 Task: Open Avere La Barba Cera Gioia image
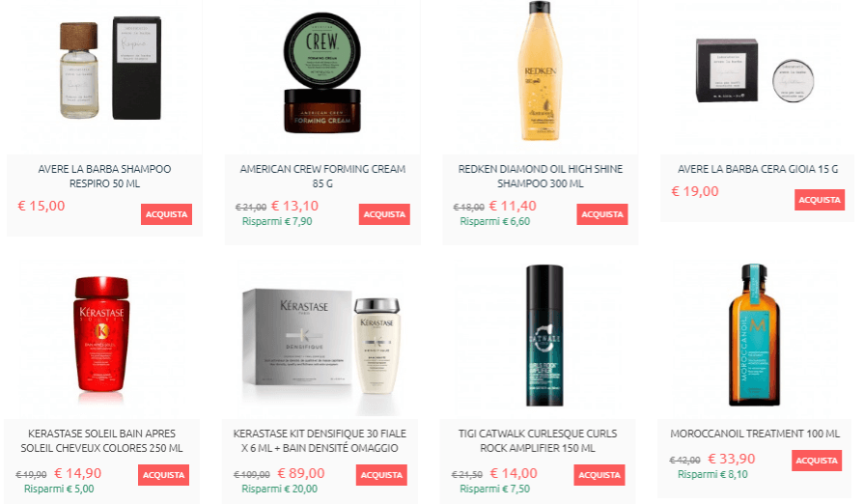pyautogui.click(x=755, y=71)
